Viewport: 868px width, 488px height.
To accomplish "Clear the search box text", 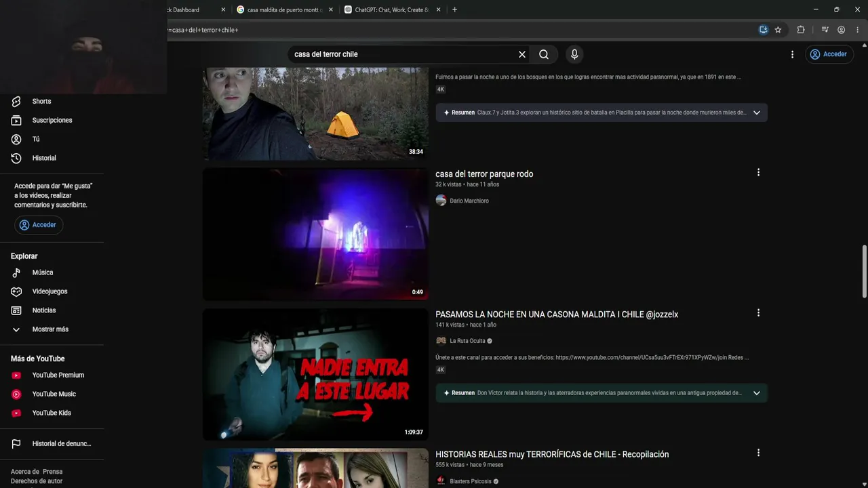I will [x=522, y=54].
